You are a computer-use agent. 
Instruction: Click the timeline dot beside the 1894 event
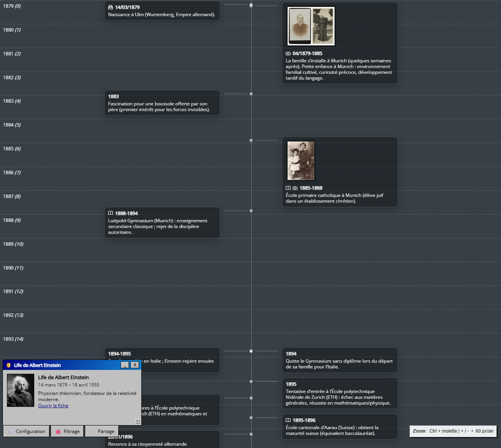coord(251,351)
